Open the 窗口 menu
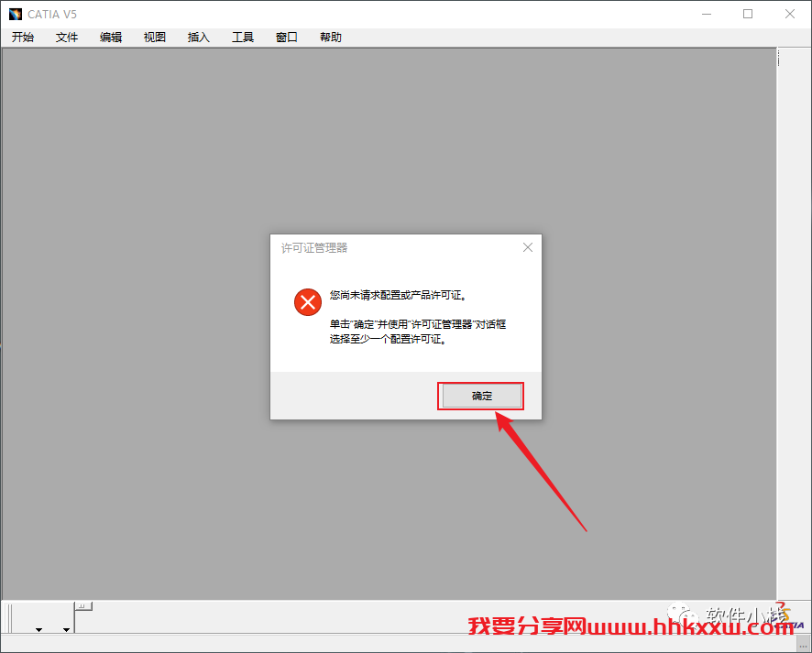 [x=287, y=38]
